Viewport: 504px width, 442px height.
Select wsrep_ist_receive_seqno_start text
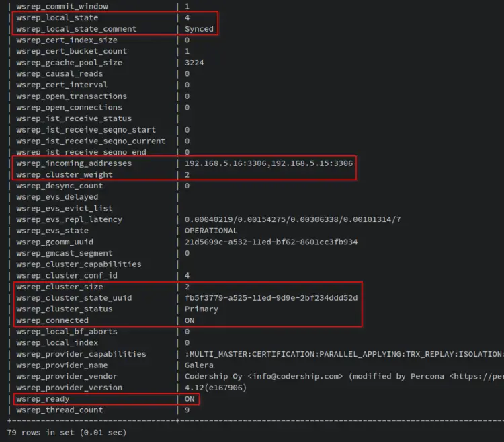click(86, 130)
